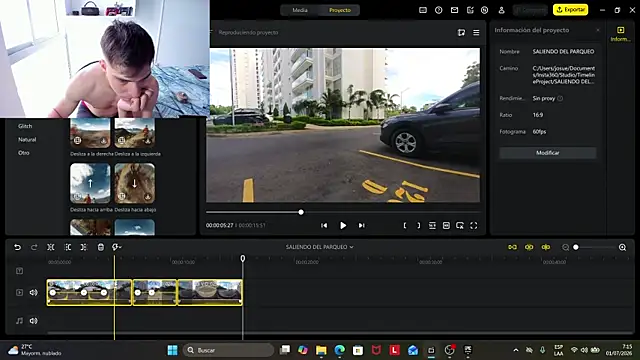
Task: Click the trash delete clip icon
Action: 100,247
